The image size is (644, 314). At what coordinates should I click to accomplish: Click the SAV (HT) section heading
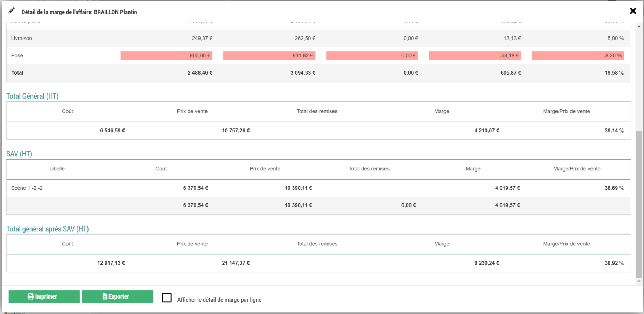click(19, 154)
